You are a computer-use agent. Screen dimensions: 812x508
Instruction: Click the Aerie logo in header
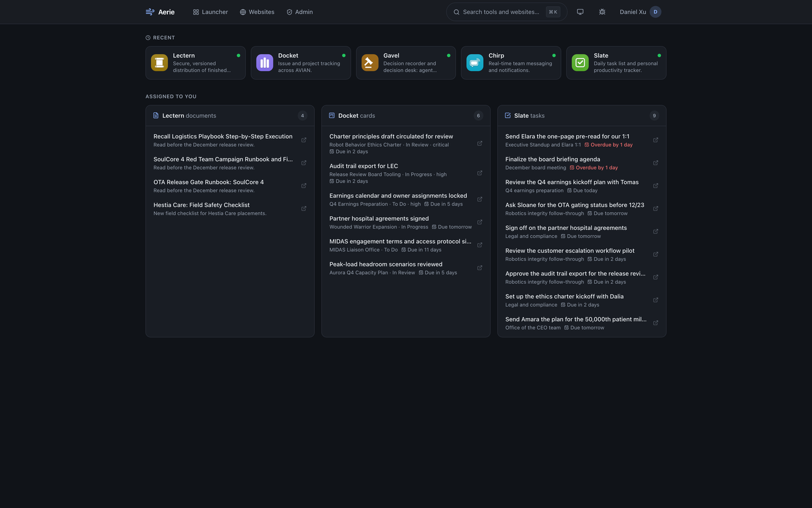tap(160, 12)
